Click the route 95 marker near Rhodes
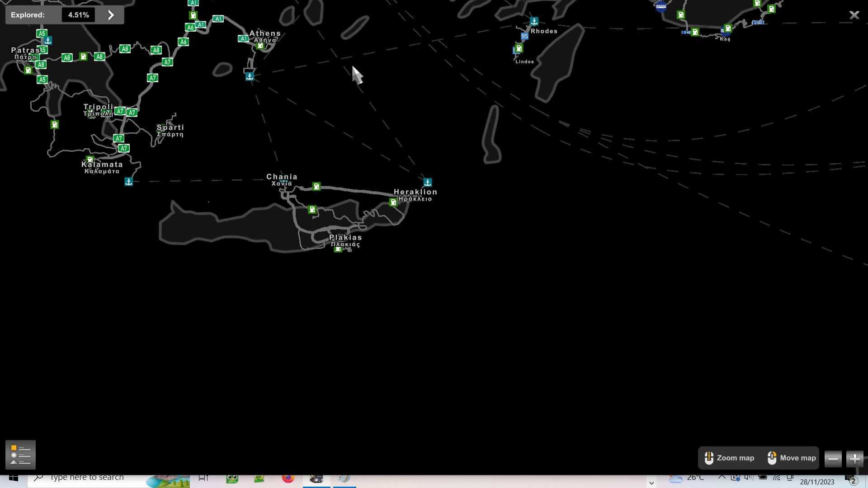The image size is (868, 488). coord(524,36)
